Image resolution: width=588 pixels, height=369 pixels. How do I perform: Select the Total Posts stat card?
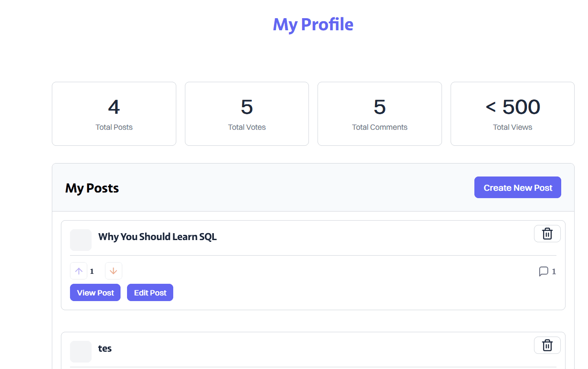(114, 114)
